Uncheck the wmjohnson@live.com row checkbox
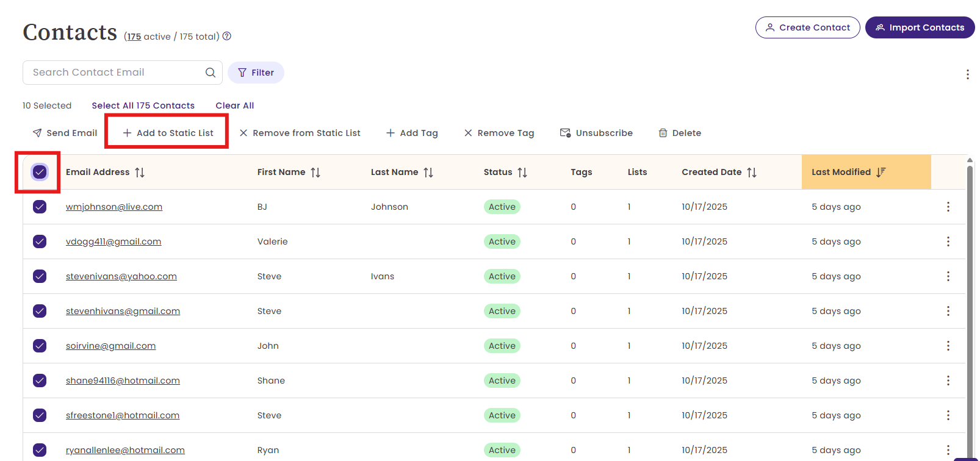980x461 pixels. point(40,207)
